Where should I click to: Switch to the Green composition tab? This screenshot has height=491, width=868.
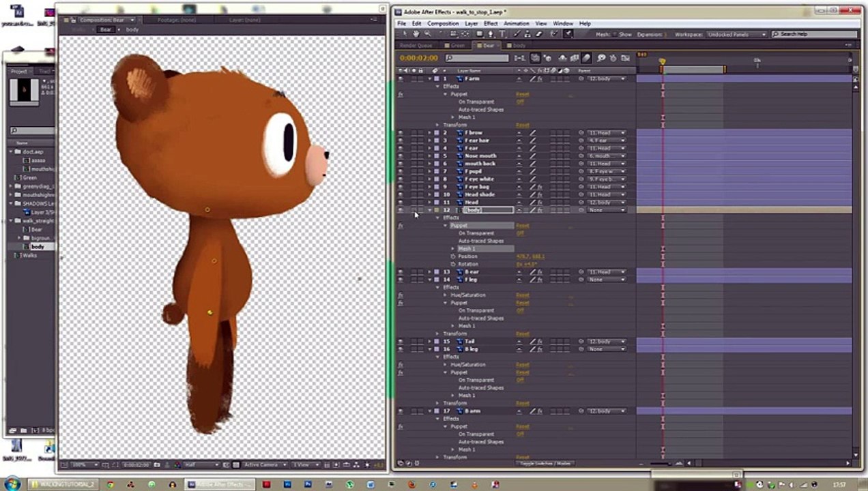(x=457, y=46)
